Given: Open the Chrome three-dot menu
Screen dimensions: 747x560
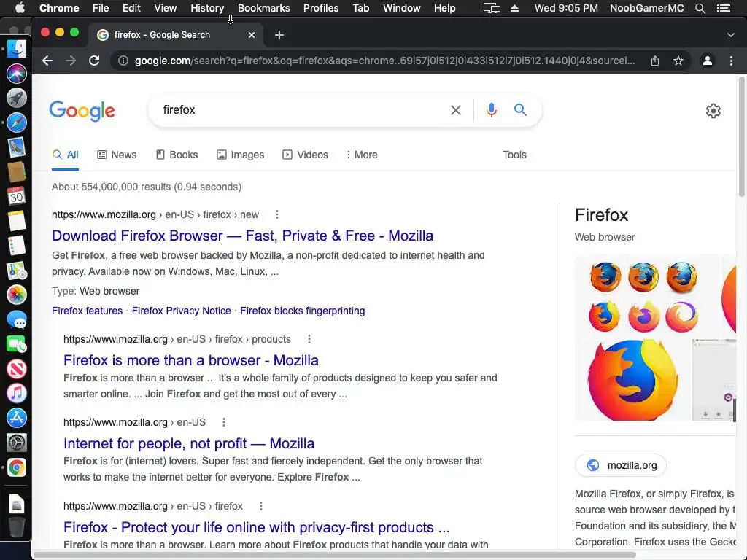Looking at the screenshot, I should (x=731, y=61).
